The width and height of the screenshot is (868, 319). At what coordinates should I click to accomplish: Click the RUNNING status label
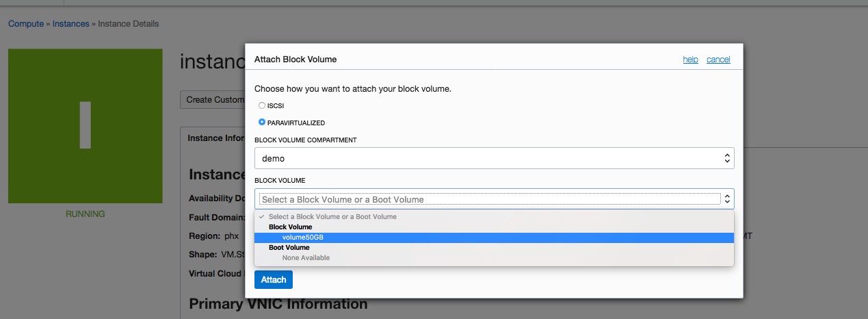click(85, 214)
